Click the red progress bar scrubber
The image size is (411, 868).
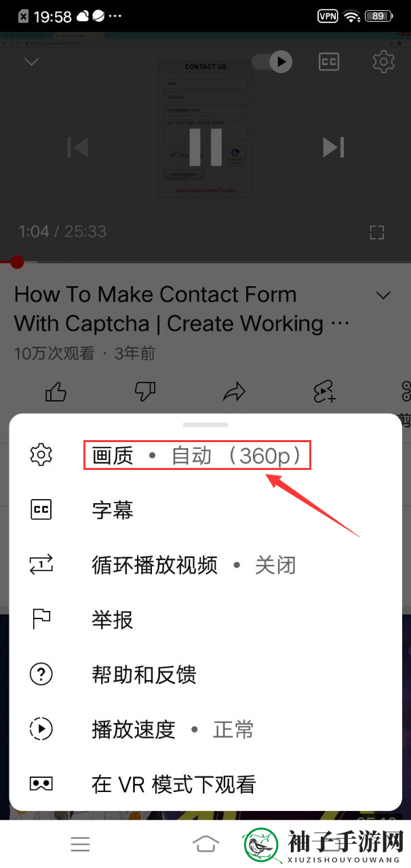(17, 262)
